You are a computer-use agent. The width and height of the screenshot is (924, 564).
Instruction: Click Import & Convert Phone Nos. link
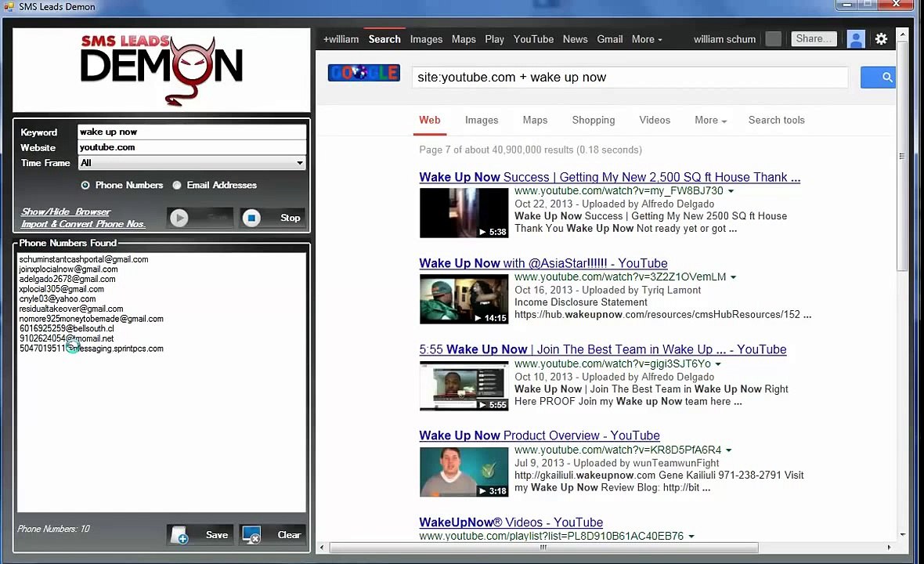(x=82, y=224)
